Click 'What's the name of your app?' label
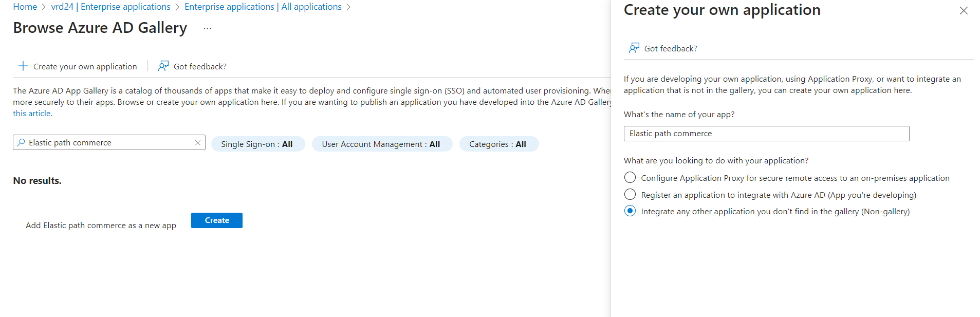This screenshot has width=980, height=317. pyautogui.click(x=679, y=115)
